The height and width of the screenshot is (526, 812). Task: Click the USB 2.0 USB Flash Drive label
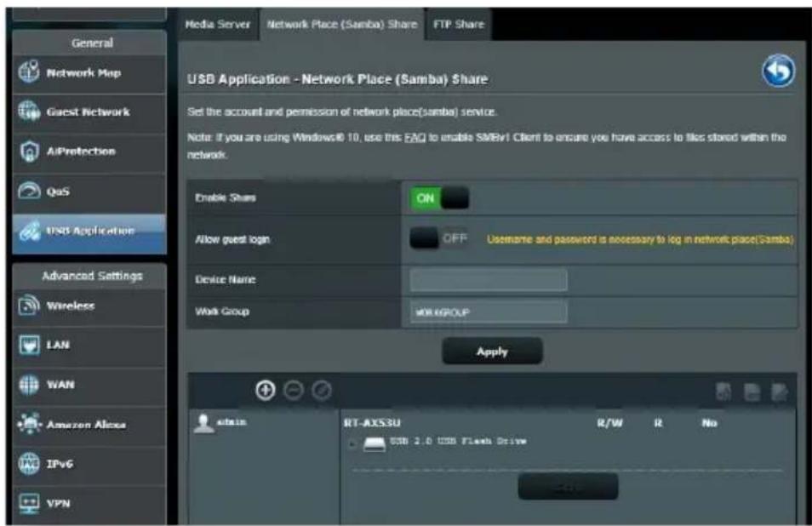point(458,441)
